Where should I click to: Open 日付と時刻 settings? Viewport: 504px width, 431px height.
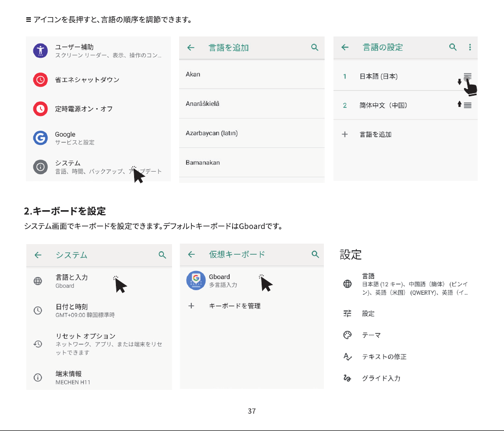pyautogui.click(x=99, y=310)
